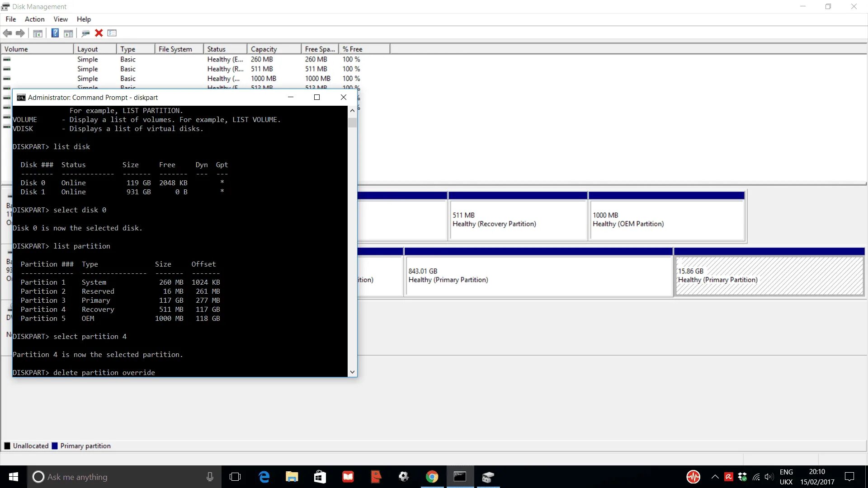Select the 843.01 GB Primary Partition block
868x488 pixels.
pos(538,276)
